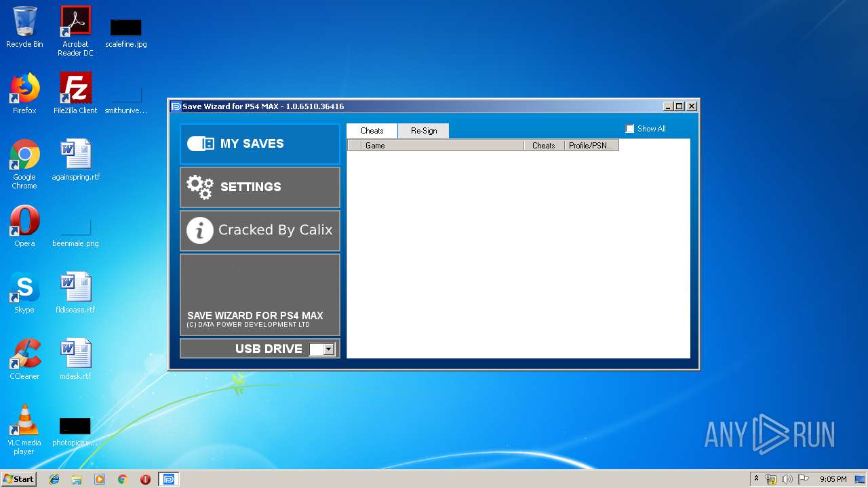The width and height of the screenshot is (868, 488).
Task: Launch Opera from the taskbar
Action: click(x=145, y=479)
